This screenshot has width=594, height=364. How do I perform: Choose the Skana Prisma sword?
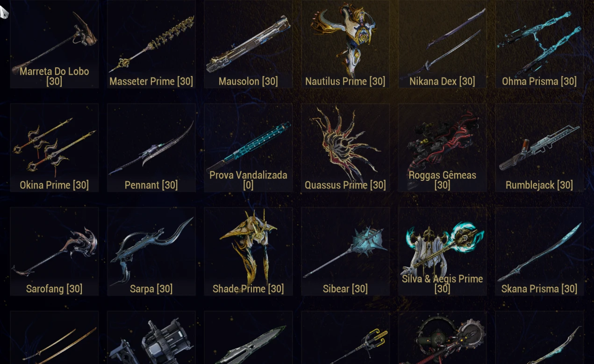[x=539, y=251]
